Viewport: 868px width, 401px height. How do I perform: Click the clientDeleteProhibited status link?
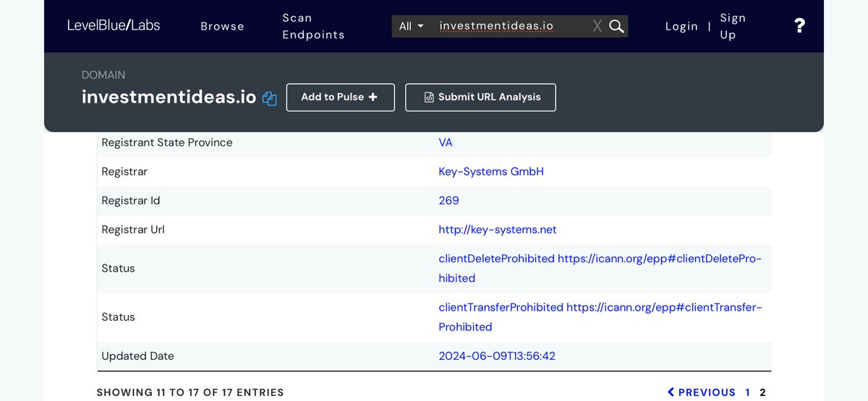(x=496, y=259)
